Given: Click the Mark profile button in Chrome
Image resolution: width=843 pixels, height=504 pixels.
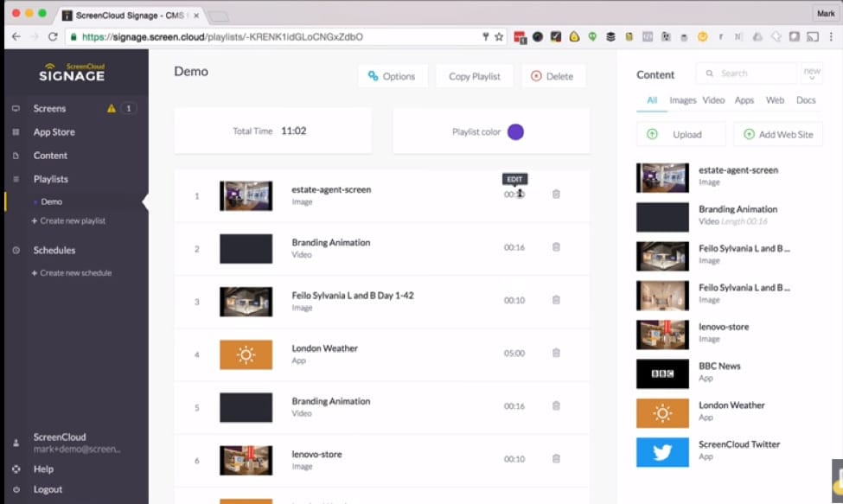Looking at the screenshot, I should tap(825, 14).
